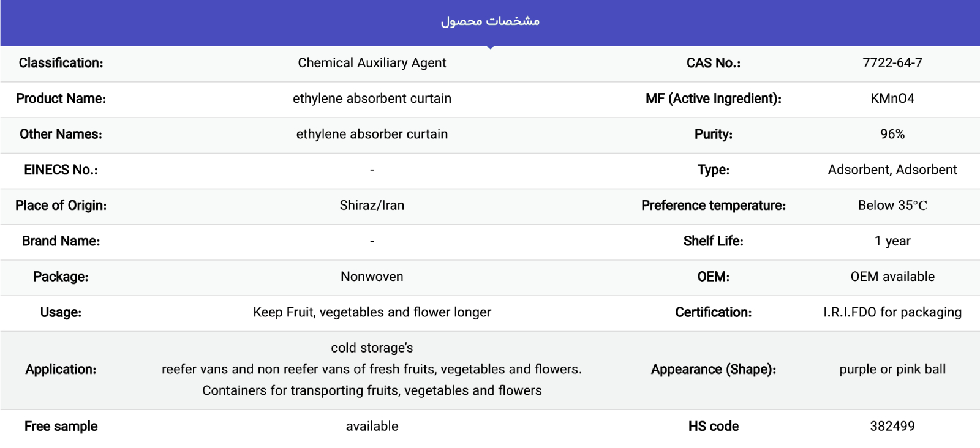Select the 96% purity value

892,134
